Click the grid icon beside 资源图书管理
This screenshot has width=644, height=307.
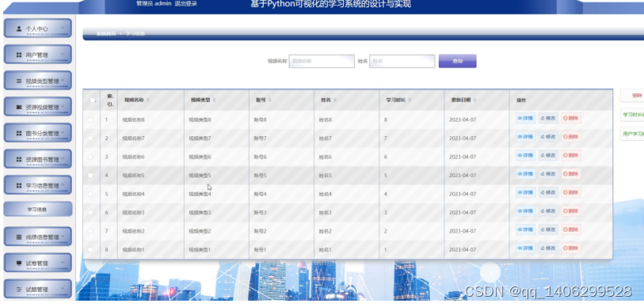click(19, 159)
